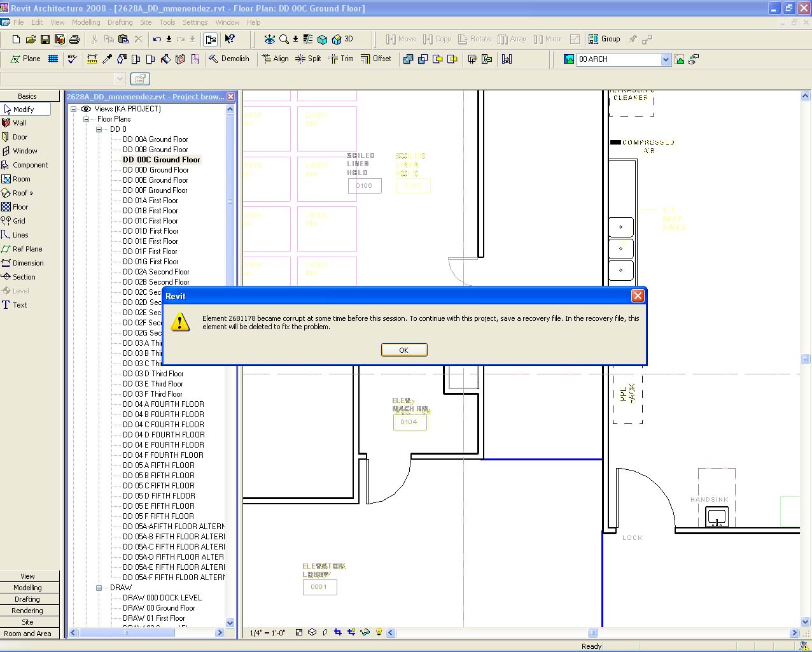Switch to the Rendering design bar tab
The width and height of the screenshot is (812, 652).
click(x=27, y=611)
